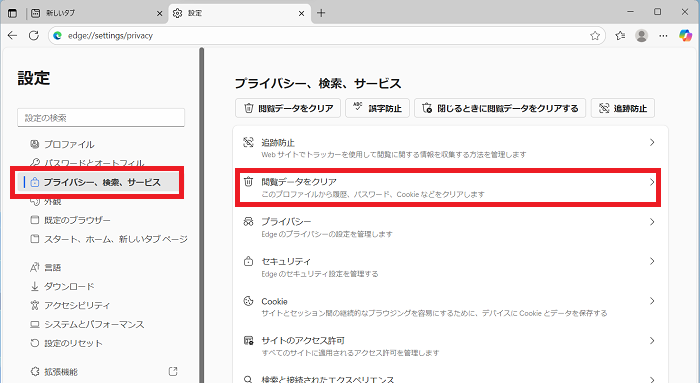This screenshot has height=383, width=700.
Task: Click the sidebar vertical scrollbar
Action: click(201, 214)
